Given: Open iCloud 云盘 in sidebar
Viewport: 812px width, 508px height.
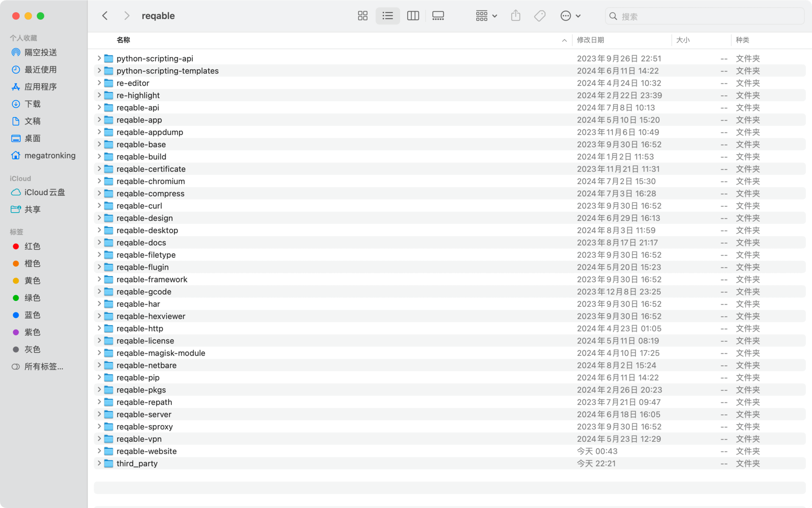Looking at the screenshot, I should click(44, 192).
